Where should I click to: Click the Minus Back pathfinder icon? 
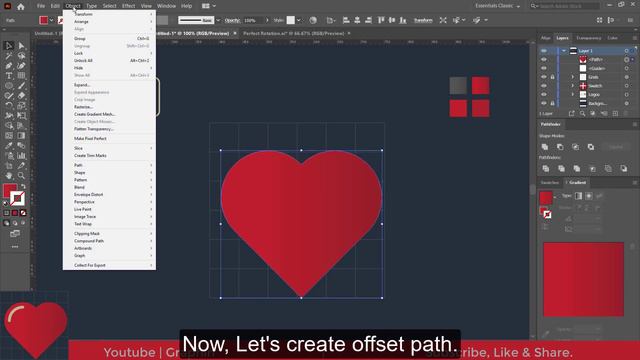coord(624,169)
